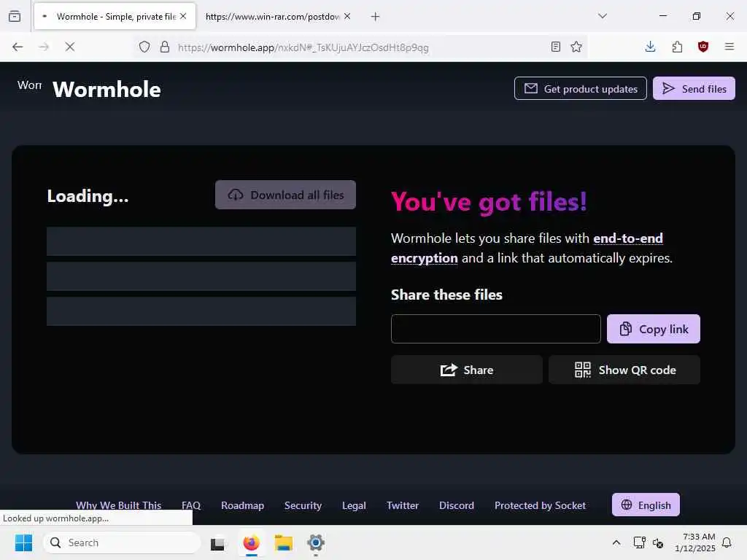Open File Explorer from the taskbar
Image resolution: width=747 pixels, height=560 pixels.
(x=284, y=542)
